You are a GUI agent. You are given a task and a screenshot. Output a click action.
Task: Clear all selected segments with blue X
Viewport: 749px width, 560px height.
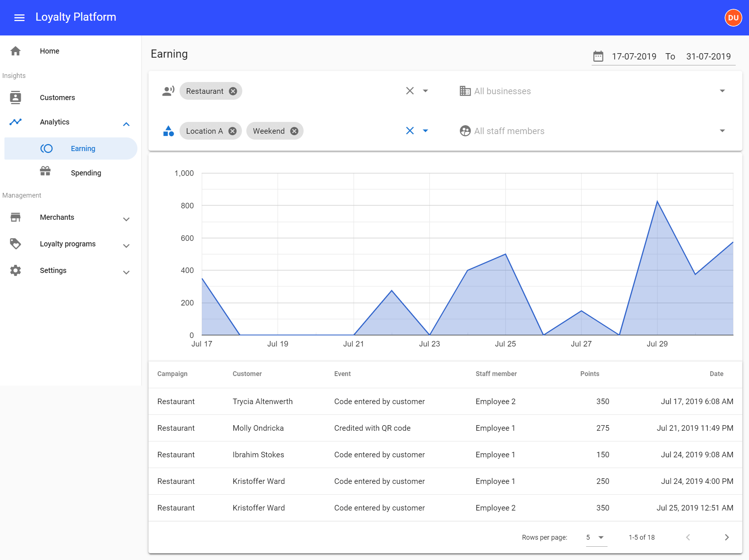tap(410, 131)
